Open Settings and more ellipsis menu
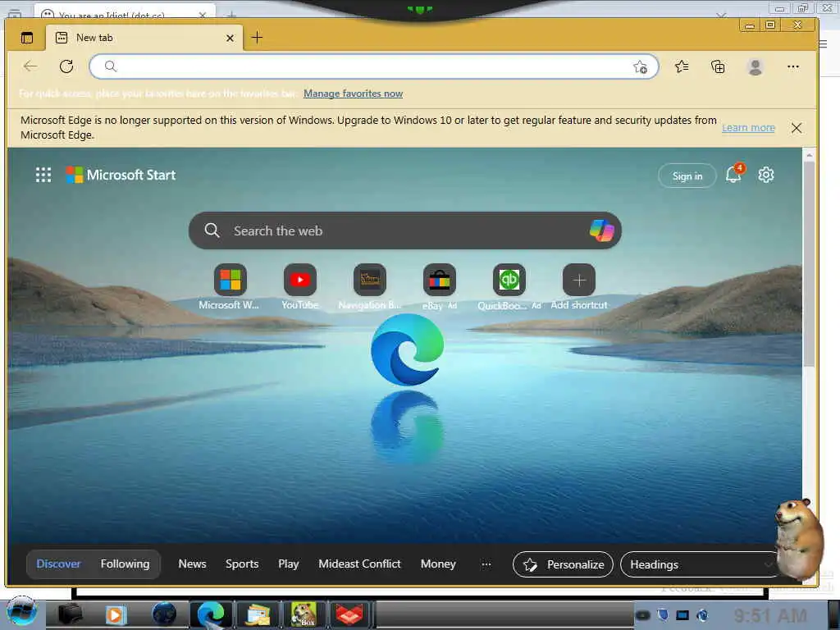Viewport: 840px width, 630px height. pyautogui.click(x=793, y=66)
